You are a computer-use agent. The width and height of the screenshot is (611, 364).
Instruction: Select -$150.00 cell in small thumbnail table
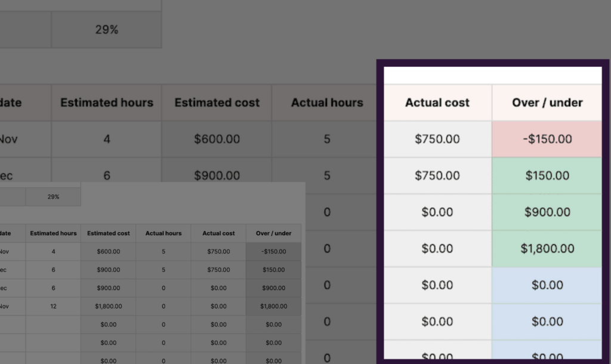[x=273, y=252]
